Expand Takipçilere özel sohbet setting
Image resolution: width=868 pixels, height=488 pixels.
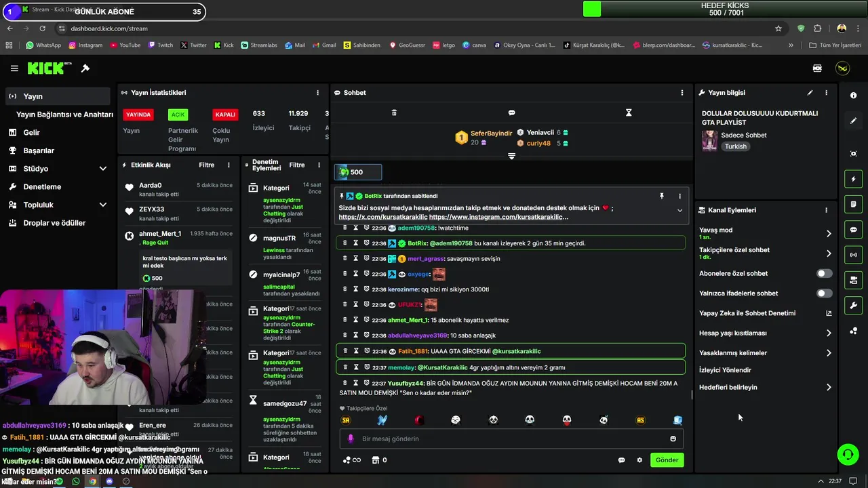click(x=829, y=253)
